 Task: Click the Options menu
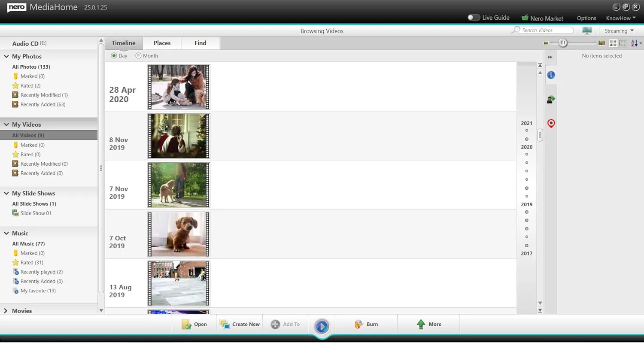[x=586, y=18]
